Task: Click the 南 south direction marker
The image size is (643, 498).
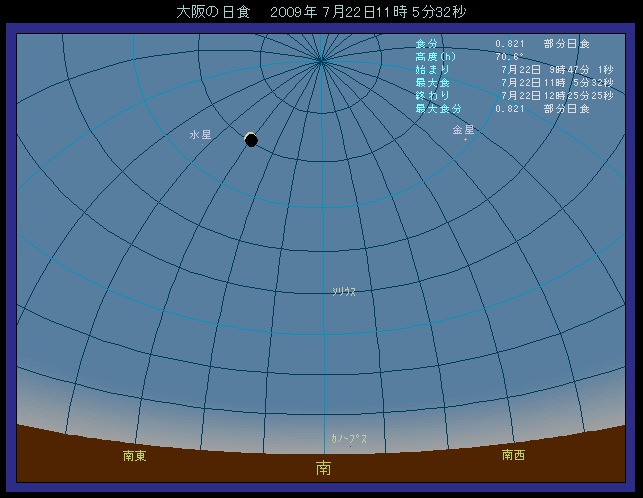Action: pos(323,467)
